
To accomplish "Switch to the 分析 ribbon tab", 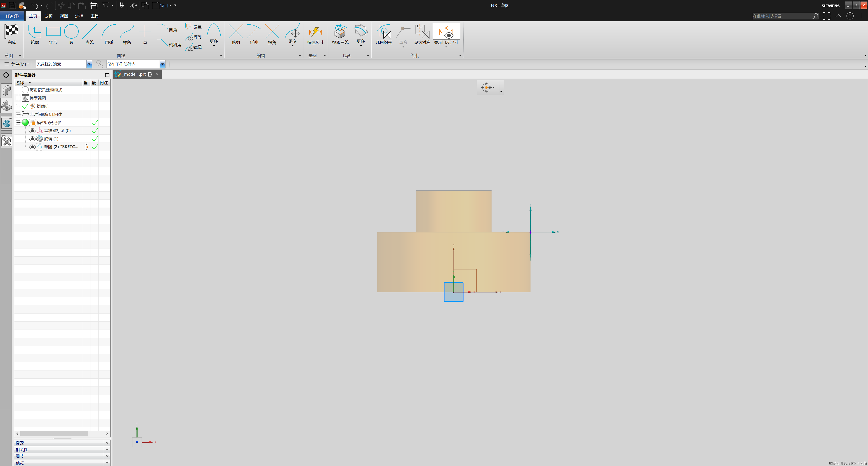I will pos(49,16).
